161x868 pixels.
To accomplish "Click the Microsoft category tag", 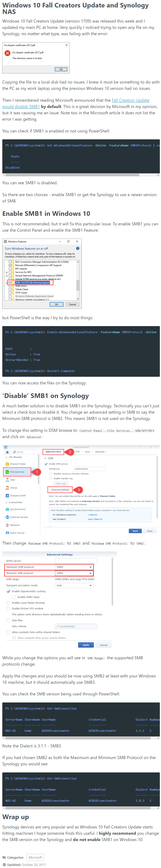I will coord(35,857).
